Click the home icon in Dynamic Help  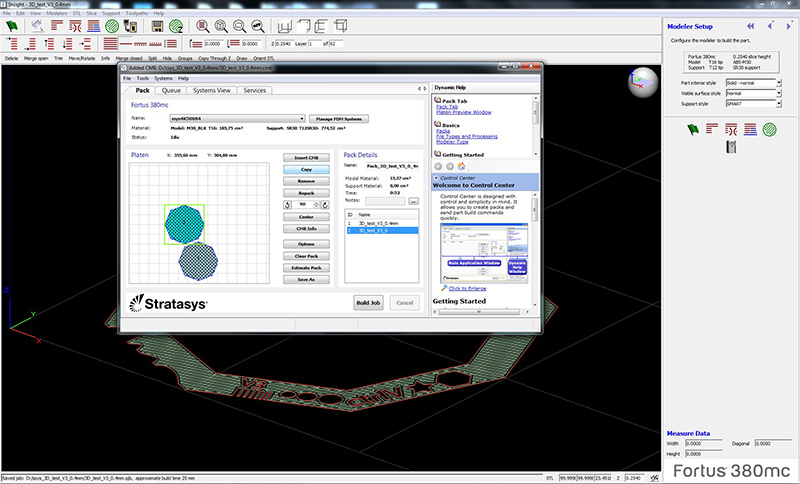click(461, 166)
